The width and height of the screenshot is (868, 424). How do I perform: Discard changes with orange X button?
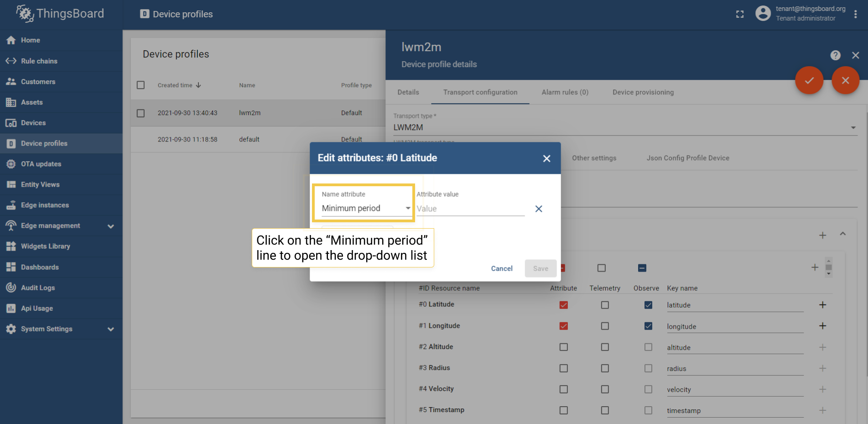pos(845,80)
